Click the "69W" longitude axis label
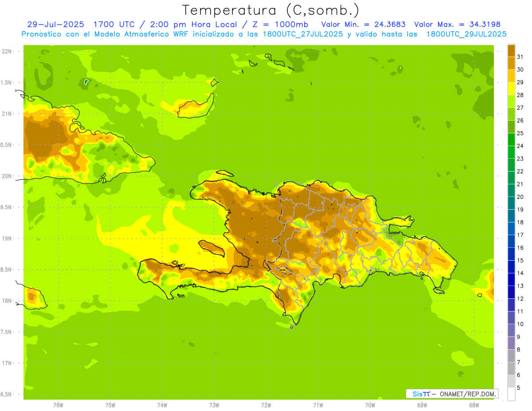Screen dimensions: 532x411 pyautogui.click(x=422, y=405)
